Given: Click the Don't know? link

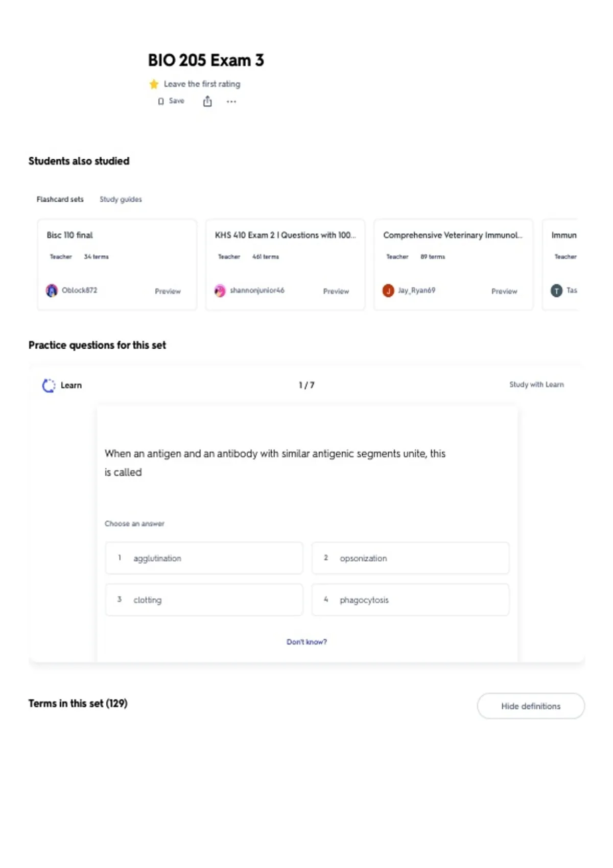Looking at the screenshot, I should click(x=306, y=642).
